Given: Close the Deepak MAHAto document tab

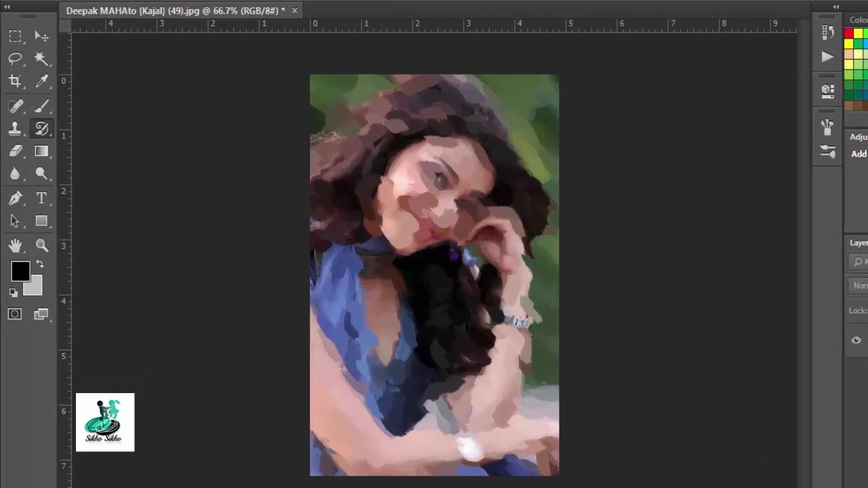Looking at the screenshot, I should [294, 10].
